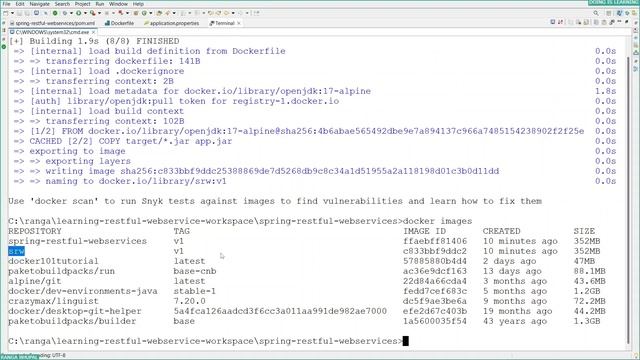Click image ID 'ffaebff81406'
Screen dimensions: 640x360
[x=435, y=241]
